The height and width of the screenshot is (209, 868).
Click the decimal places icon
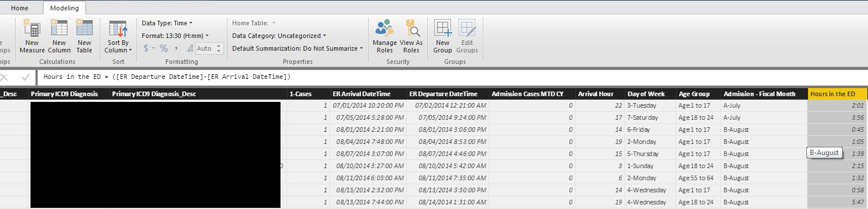[x=189, y=49]
